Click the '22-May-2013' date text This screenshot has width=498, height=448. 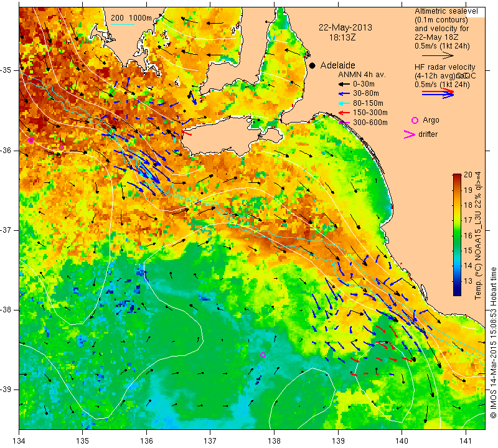point(345,27)
